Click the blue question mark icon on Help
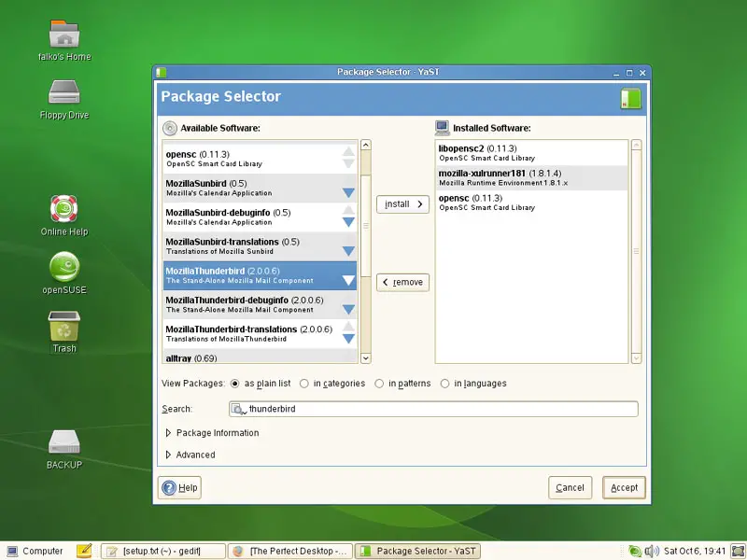Viewport: 747px width, 560px height. [x=169, y=487]
